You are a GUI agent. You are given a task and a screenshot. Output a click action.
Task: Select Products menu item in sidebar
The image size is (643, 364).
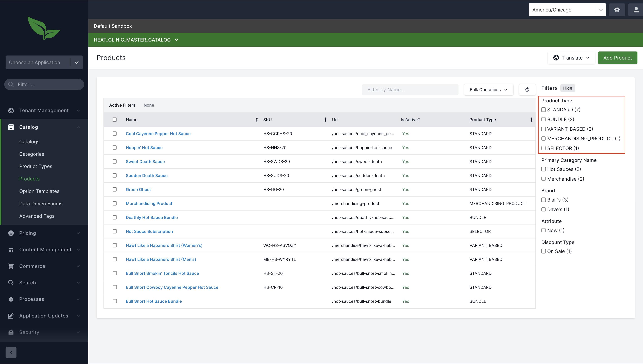(x=29, y=179)
